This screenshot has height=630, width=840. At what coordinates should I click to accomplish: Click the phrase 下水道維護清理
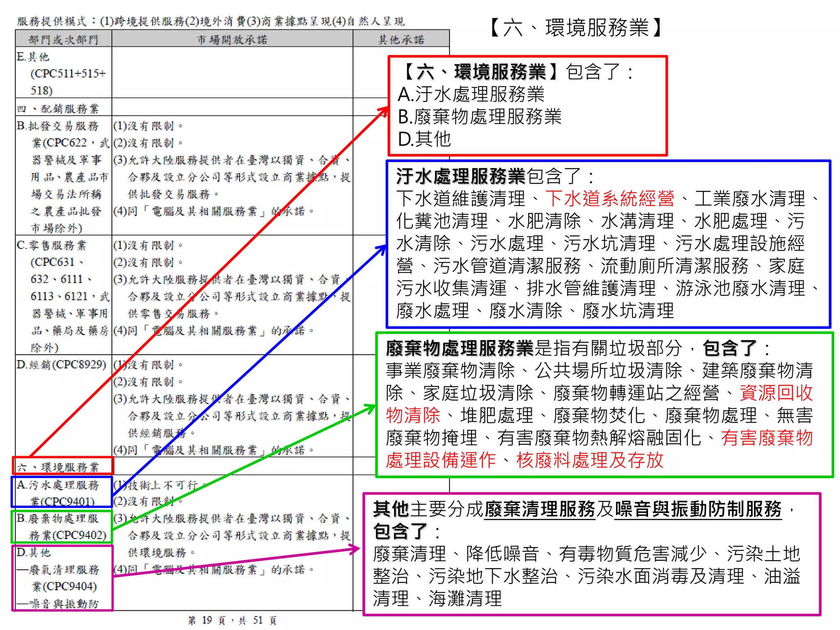pyautogui.click(x=461, y=199)
